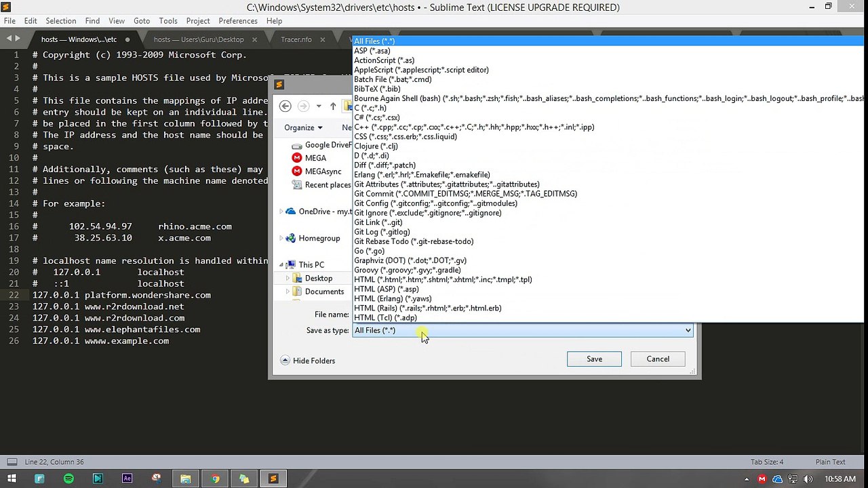
Task: Click the Forward arrow in Save dialog
Action: tap(303, 106)
